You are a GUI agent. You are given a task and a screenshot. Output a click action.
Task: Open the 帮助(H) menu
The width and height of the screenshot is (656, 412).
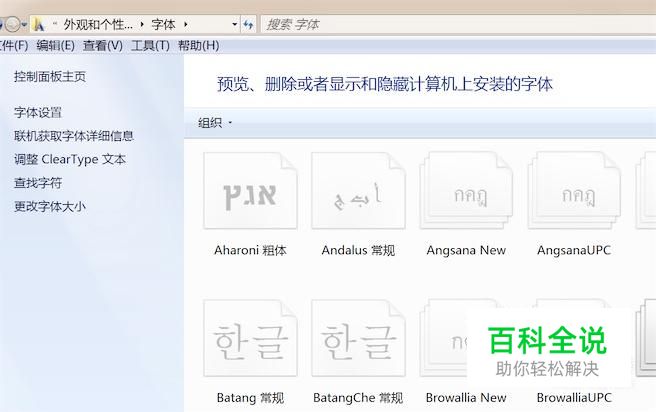click(x=198, y=46)
